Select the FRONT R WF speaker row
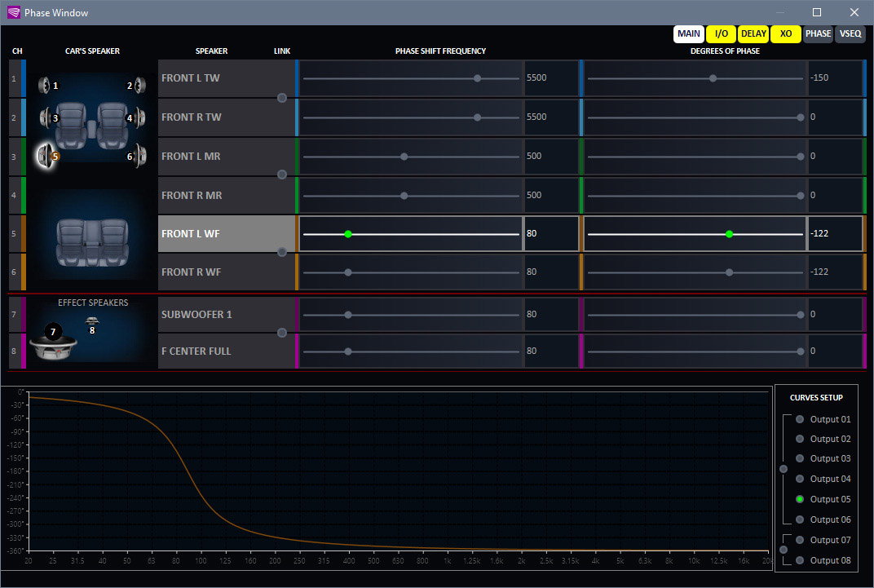The height and width of the screenshot is (588, 874). [227, 272]
